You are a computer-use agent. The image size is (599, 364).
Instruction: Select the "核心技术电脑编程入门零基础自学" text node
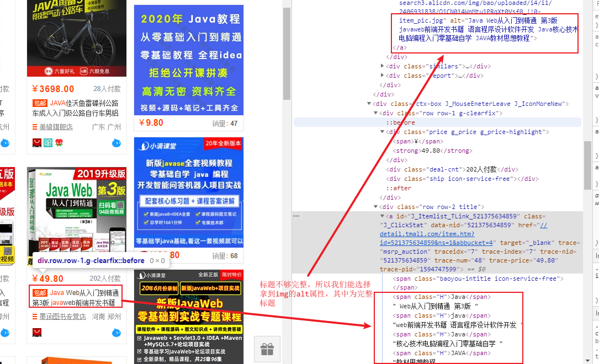[x=448, y=344]
